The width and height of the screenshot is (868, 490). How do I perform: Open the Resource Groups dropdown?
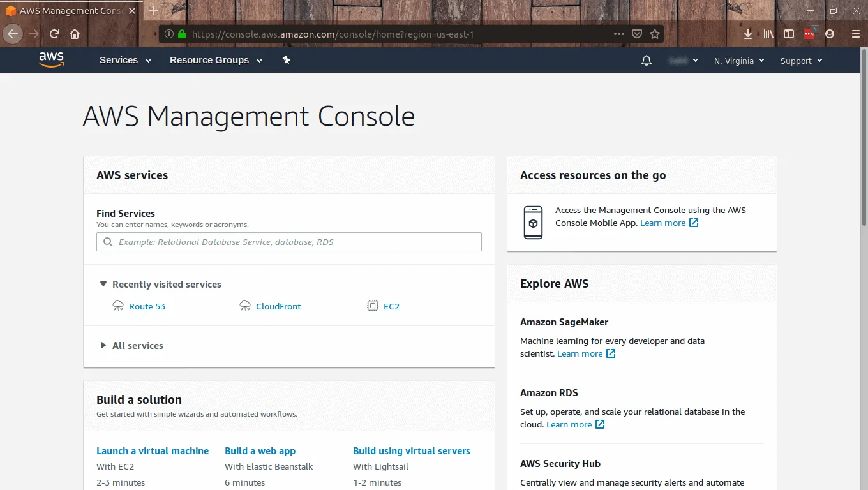click(x=216, y=60)
